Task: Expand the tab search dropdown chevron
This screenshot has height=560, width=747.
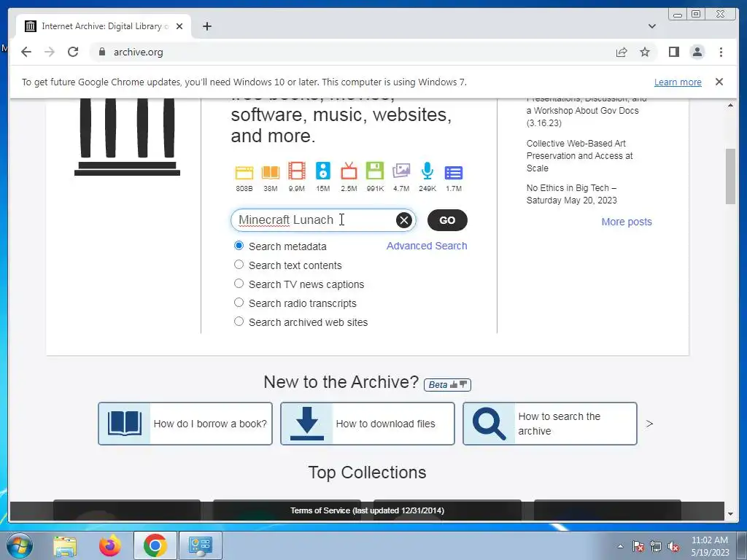Action: coord(651,26)
